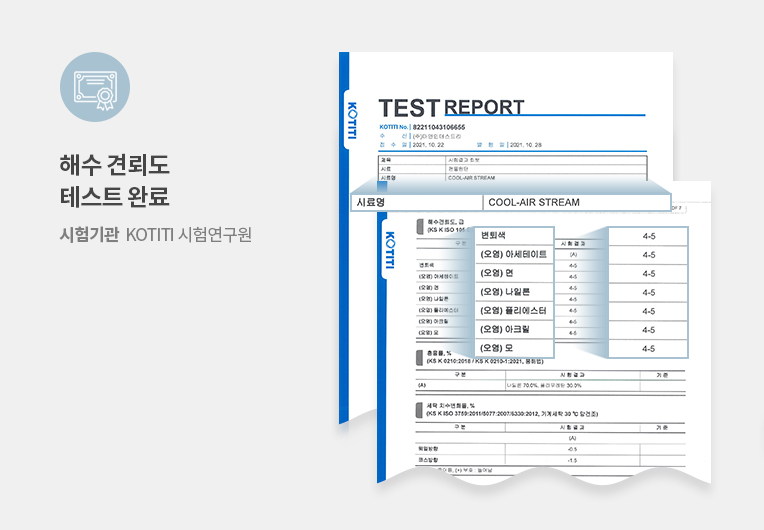
Task: Click the enlarged 4-5 result beside '(오염) 모'
Action: point(649,349)
